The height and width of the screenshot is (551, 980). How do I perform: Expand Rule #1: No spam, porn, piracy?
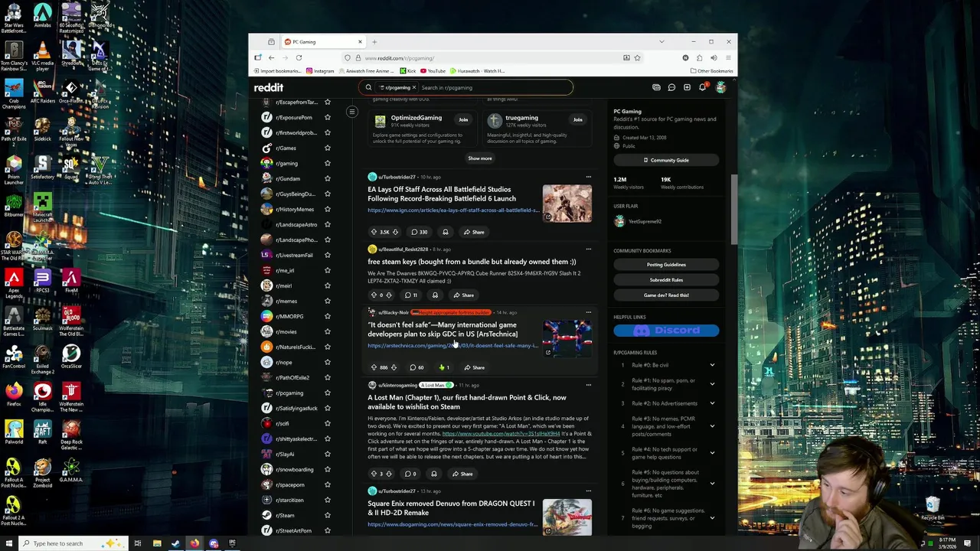(x=712, y=384)
